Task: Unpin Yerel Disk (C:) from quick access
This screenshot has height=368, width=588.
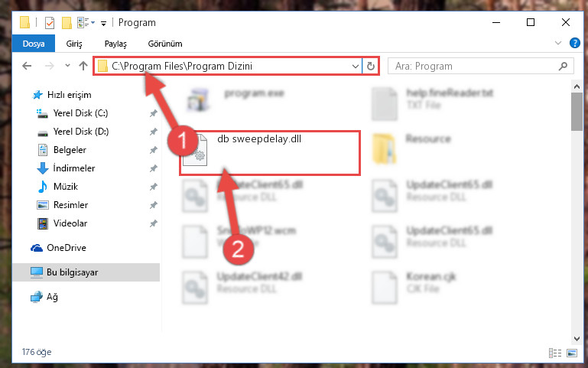Action: click(153, 113)
